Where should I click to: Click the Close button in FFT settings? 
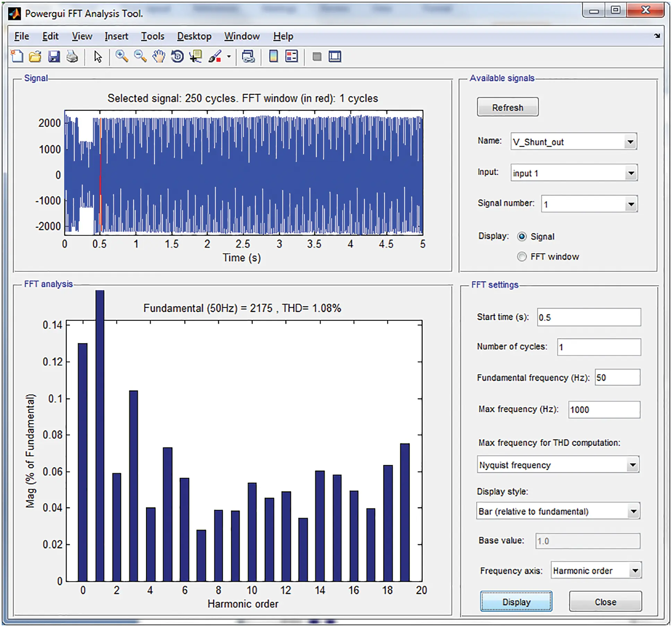(605, 602)
